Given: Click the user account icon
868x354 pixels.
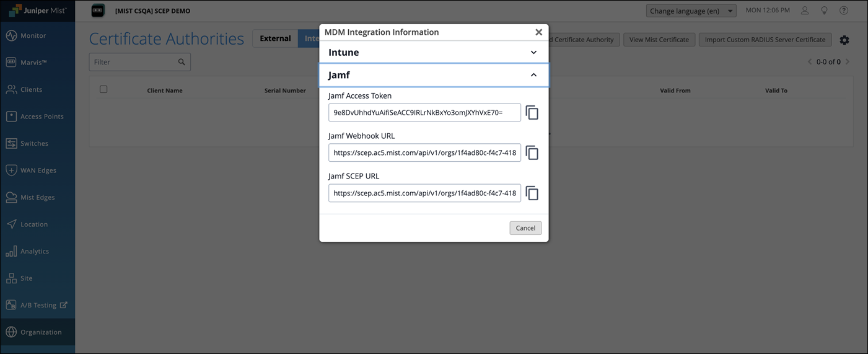Looking at the screenshot, I should [x=805, y=11].
